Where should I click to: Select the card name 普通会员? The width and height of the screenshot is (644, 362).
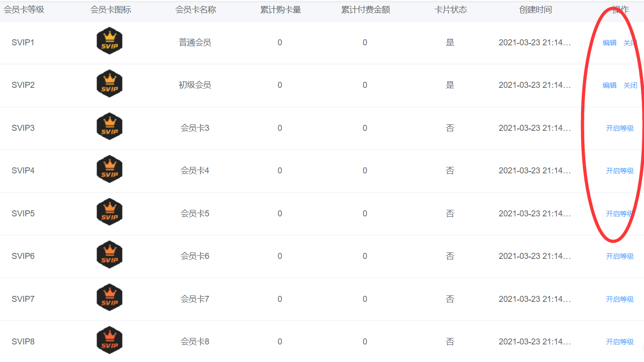pos(195,43)
